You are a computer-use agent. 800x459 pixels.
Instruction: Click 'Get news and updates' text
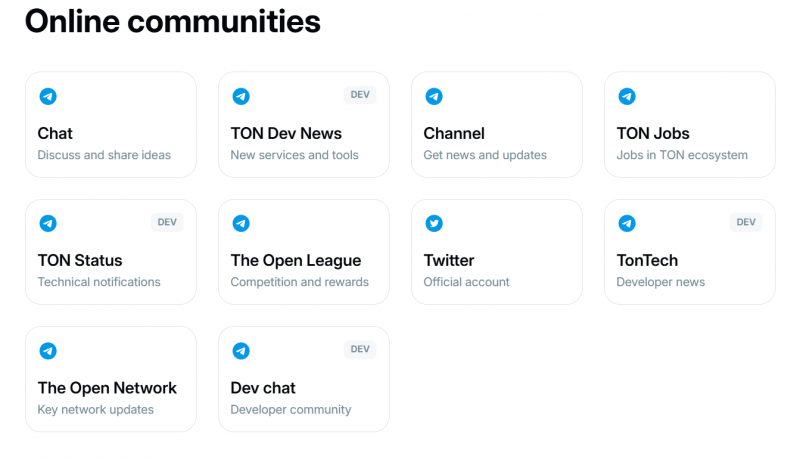(485, 155)
